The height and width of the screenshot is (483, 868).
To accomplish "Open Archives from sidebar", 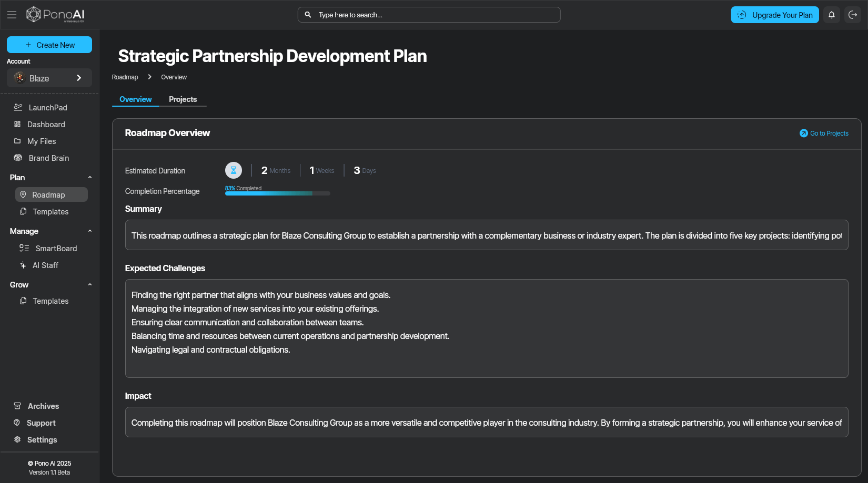I will 43,406.
